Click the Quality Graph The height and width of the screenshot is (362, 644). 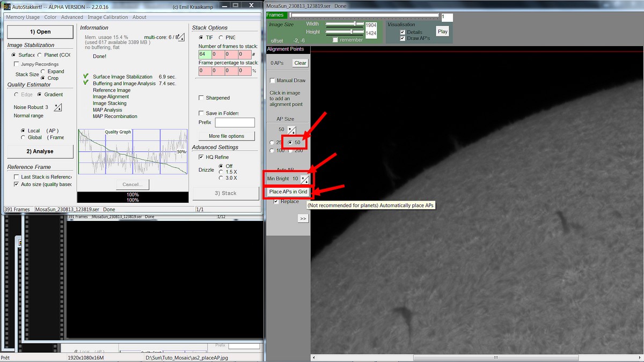pyautogui.click(x=132, y=151)
